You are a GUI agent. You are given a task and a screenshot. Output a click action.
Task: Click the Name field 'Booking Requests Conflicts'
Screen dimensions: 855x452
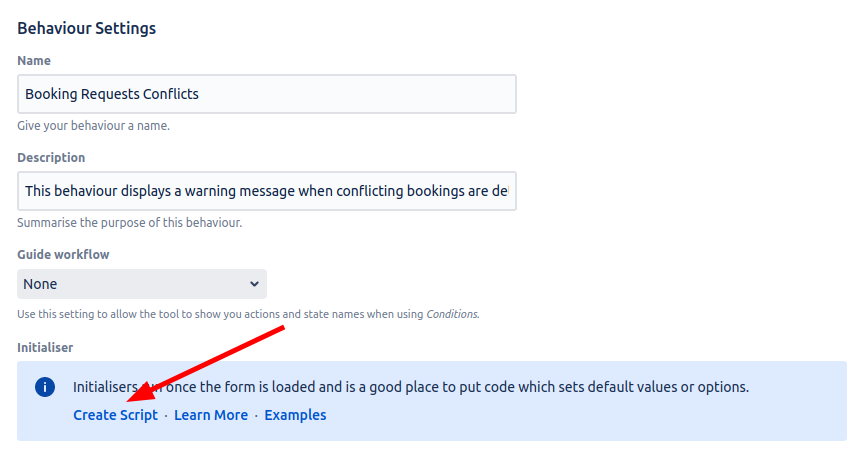[x=266, y=94]
